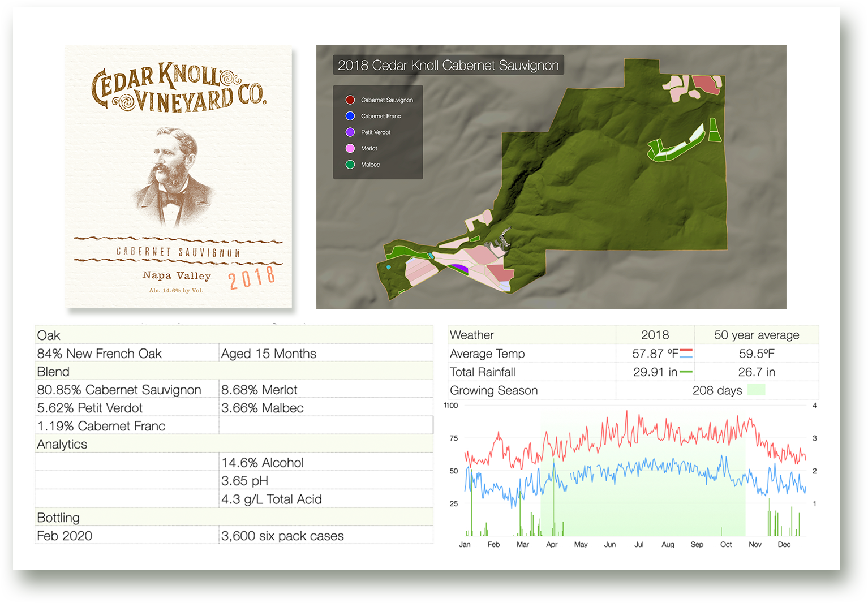Click the 'Cabernet Franc' legend label
This screenshot has width=868, height=603.
[x=381, y=116]
